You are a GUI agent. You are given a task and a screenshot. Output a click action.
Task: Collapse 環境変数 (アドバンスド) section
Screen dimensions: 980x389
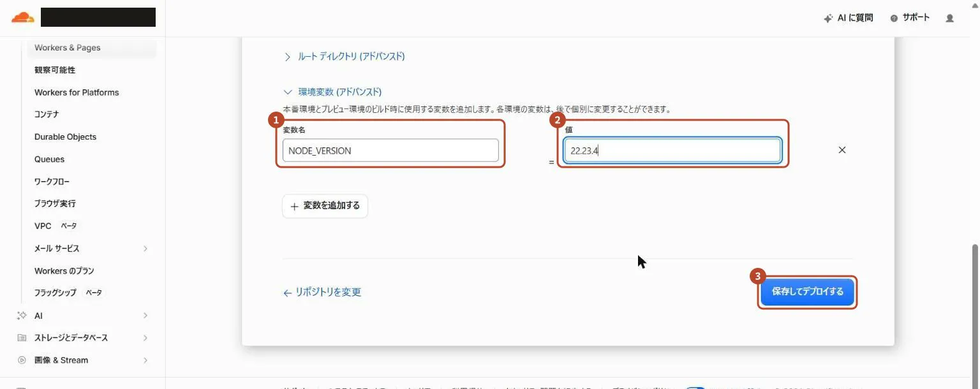coord(332,92)
